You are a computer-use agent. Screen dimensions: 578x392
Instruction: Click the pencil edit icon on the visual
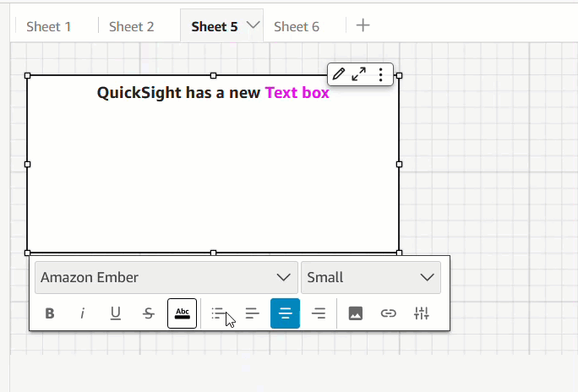(x=338, y=74)
